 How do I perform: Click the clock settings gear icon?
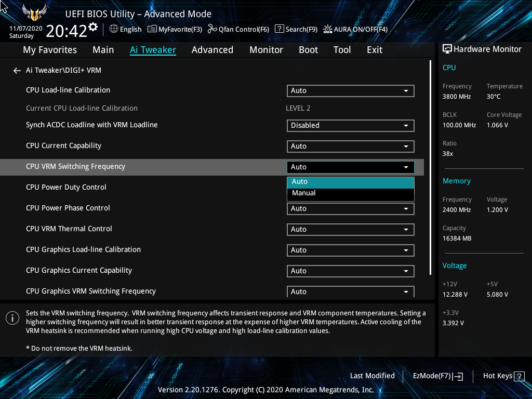pos(93,27)
